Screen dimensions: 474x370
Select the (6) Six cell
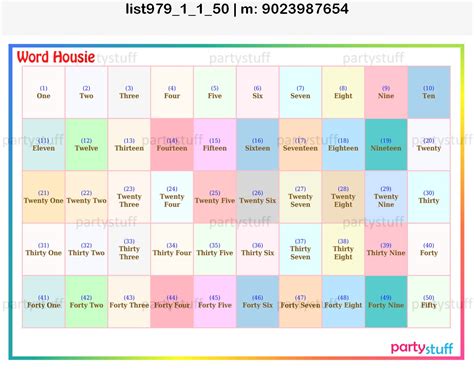258,92
